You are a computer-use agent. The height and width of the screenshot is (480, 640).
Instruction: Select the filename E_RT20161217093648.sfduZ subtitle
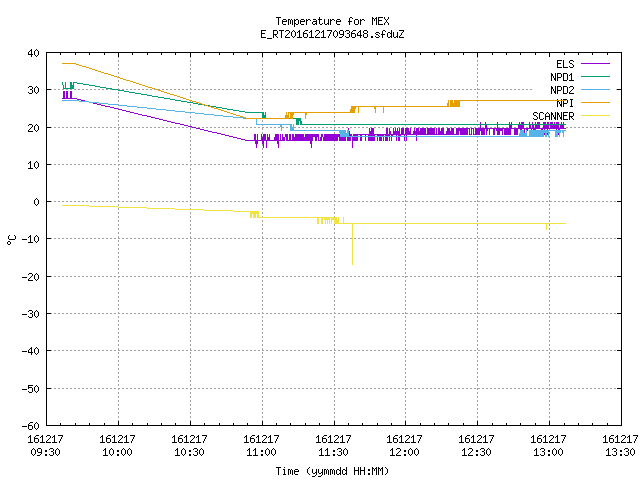(x=332, y=34)
